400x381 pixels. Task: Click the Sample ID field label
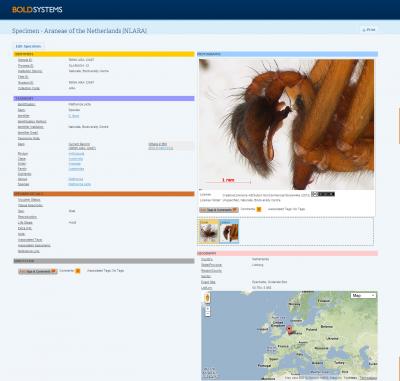[x=25, y=60]
